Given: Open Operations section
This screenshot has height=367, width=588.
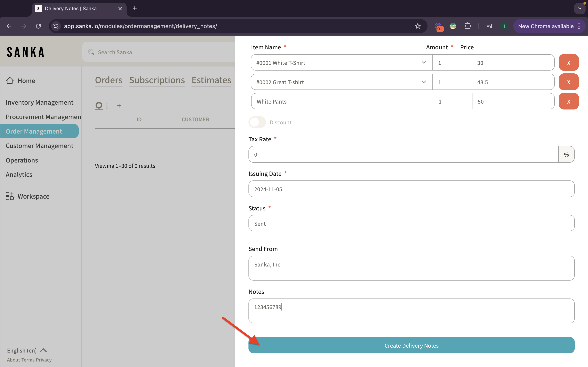Looking at the screenshot, I should coord(22,160).
